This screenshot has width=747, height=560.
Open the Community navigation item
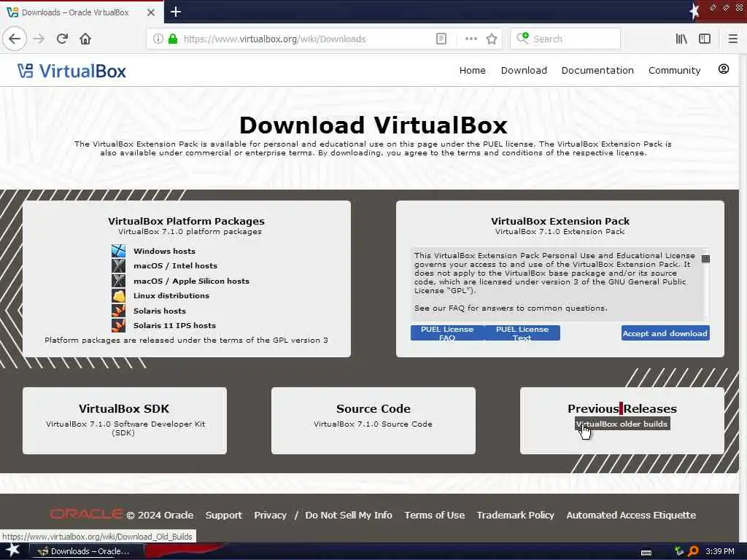coord(674,71)
